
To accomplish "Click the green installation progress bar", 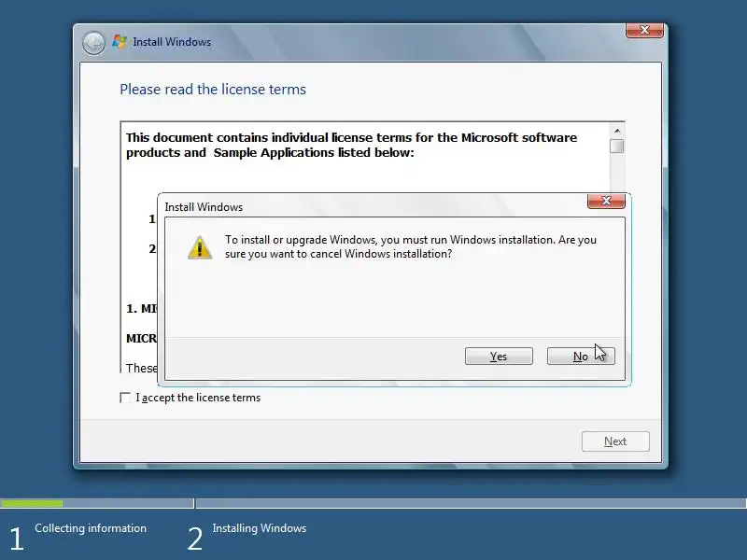I will 32,503.
